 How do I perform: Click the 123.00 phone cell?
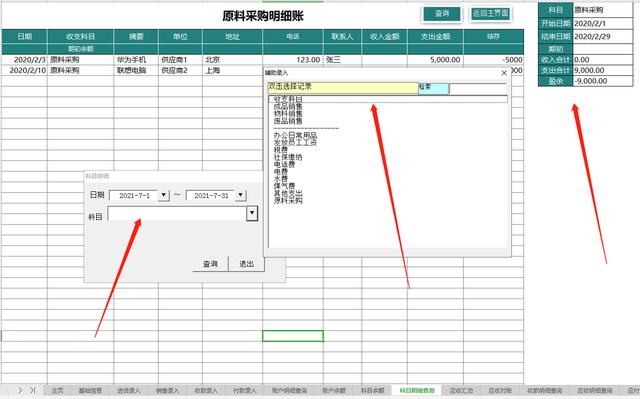point(293,60)
